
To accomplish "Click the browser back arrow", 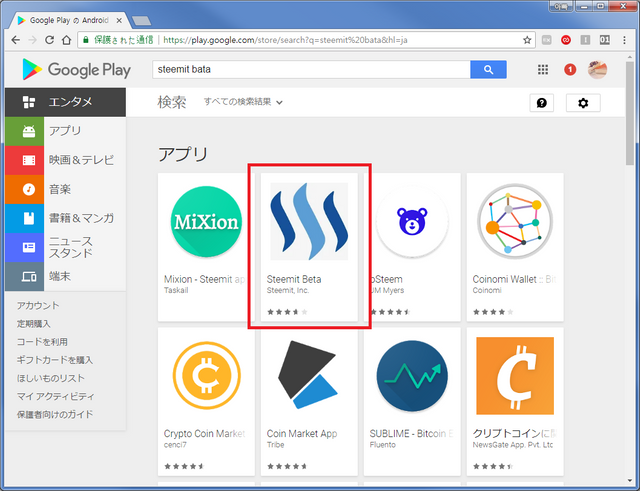I will (x=16, y=40).
